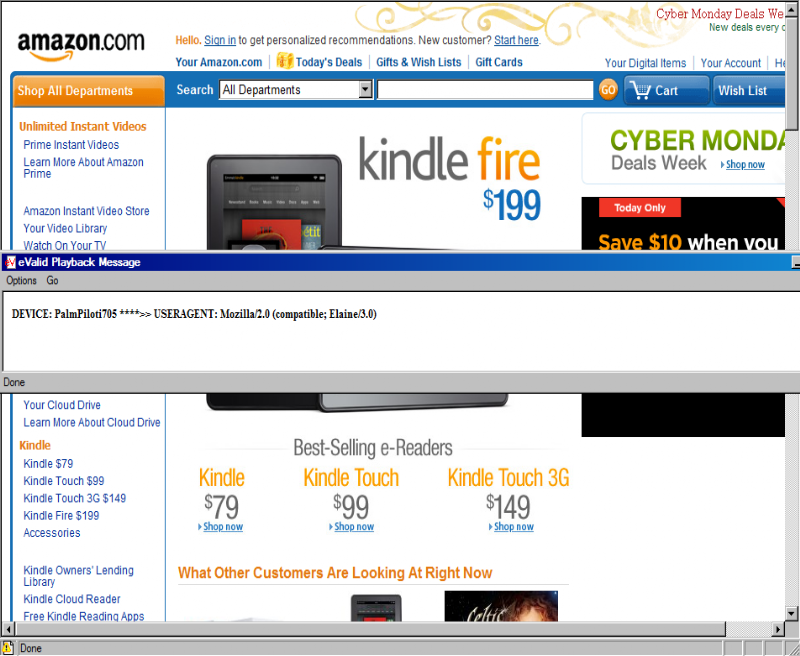Open the Gift Cards navigation link
The height and width of the screenshot is (656, 800).
point(498,62)
